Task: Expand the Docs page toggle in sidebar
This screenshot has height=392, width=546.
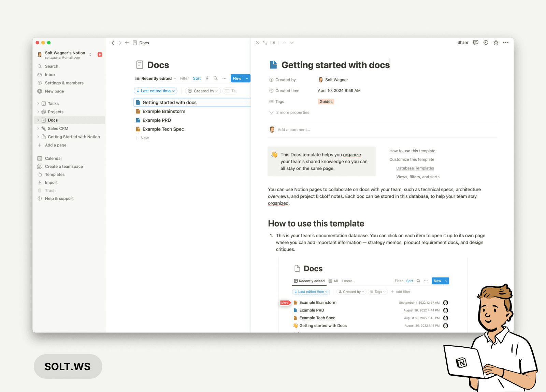Action: point(38,120)
